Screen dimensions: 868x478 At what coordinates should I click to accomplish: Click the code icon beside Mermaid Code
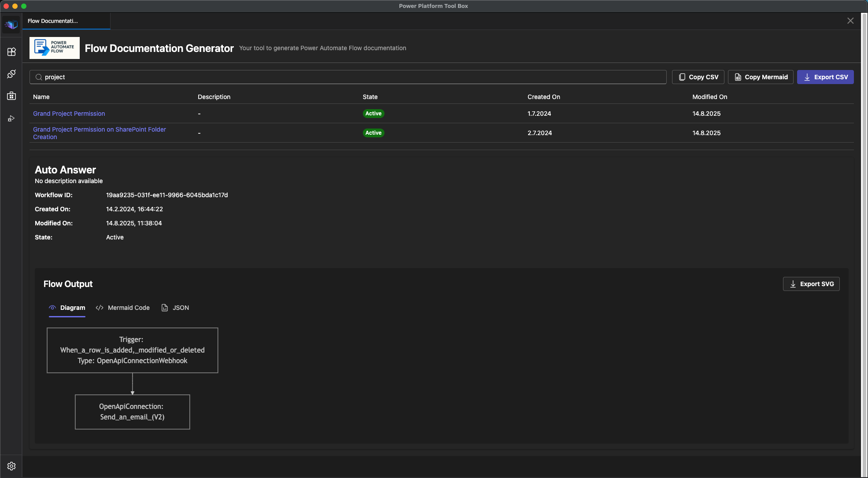coord(99,308)
